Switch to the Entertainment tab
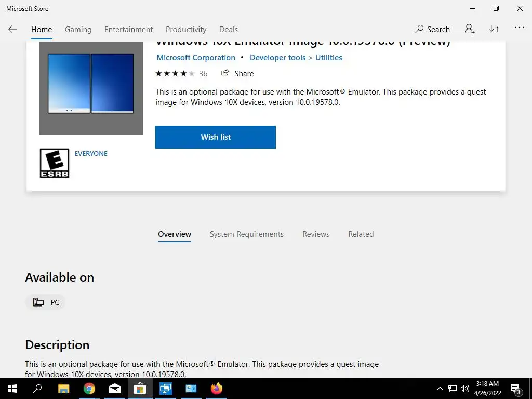Screen dimensions: 532x399 coord(129,30)
